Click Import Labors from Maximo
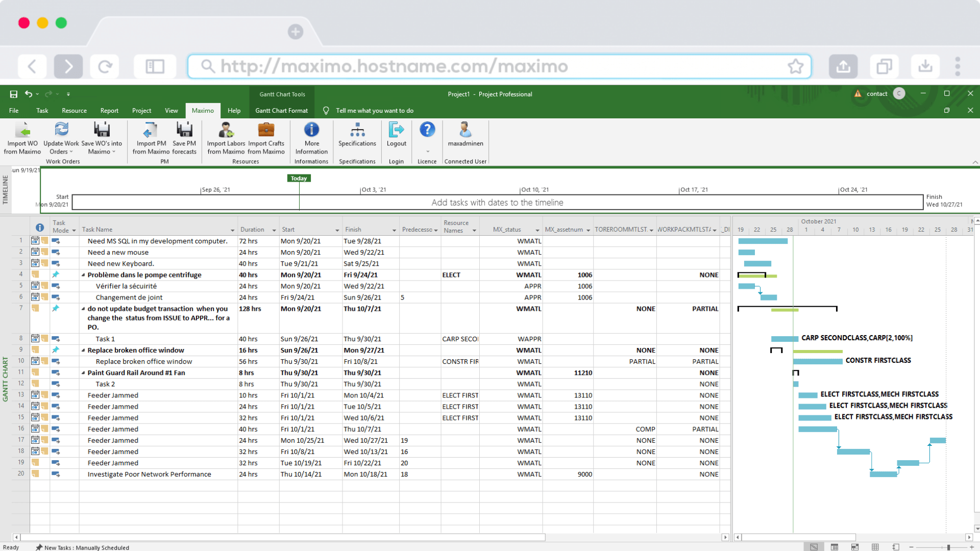 [226, 138]
